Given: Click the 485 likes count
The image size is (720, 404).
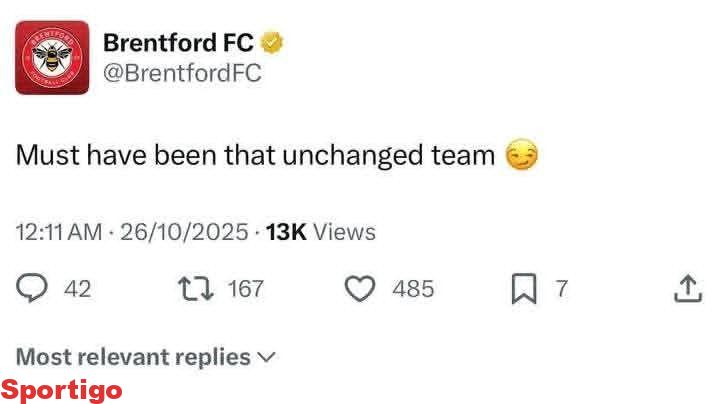Looking at the screenshot, I should click(x=413, y=289).
